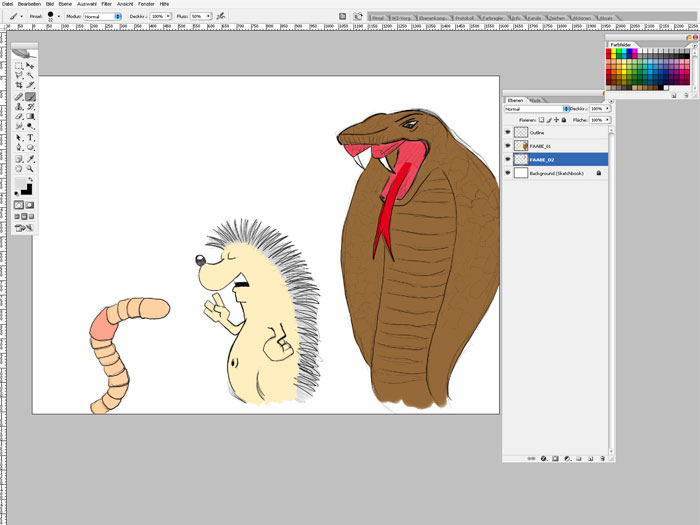Select the Brush tool in the toolbox
700x525 pixels.
[x=31, y=97]
